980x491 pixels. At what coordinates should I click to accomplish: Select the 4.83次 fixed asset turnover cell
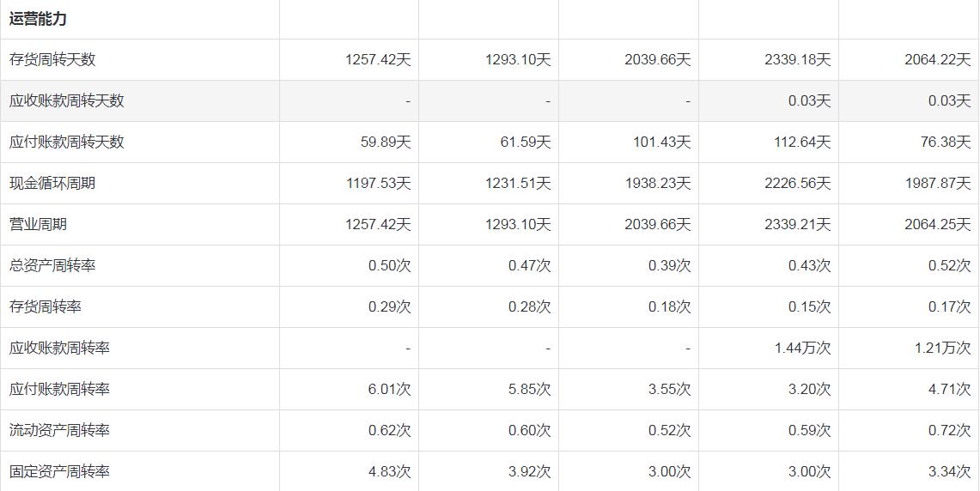click(x=389, y=471)
